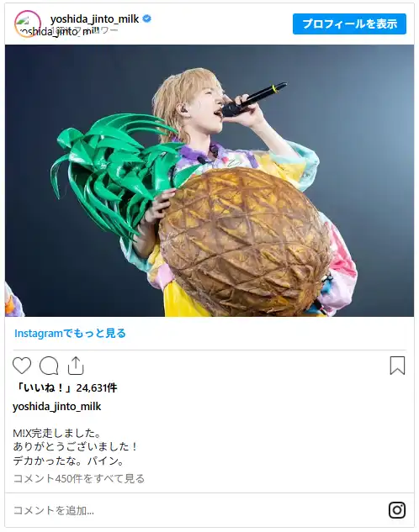Open comments via speech bubble icon
Viewport: 419px width, 532px height.
49,366
